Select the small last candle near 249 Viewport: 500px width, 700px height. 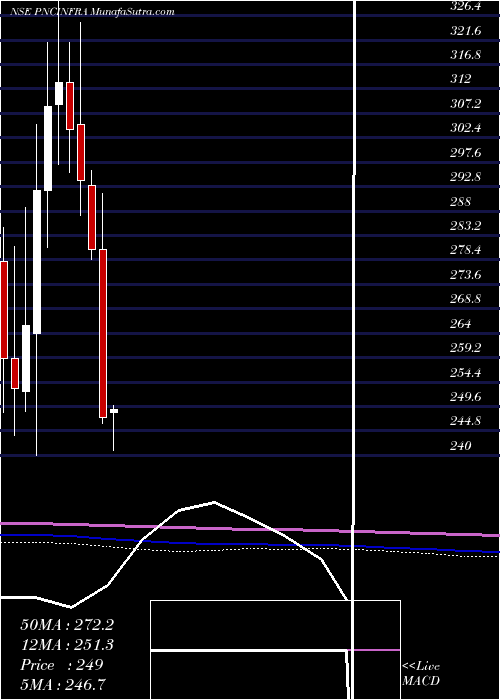[114, 411]
